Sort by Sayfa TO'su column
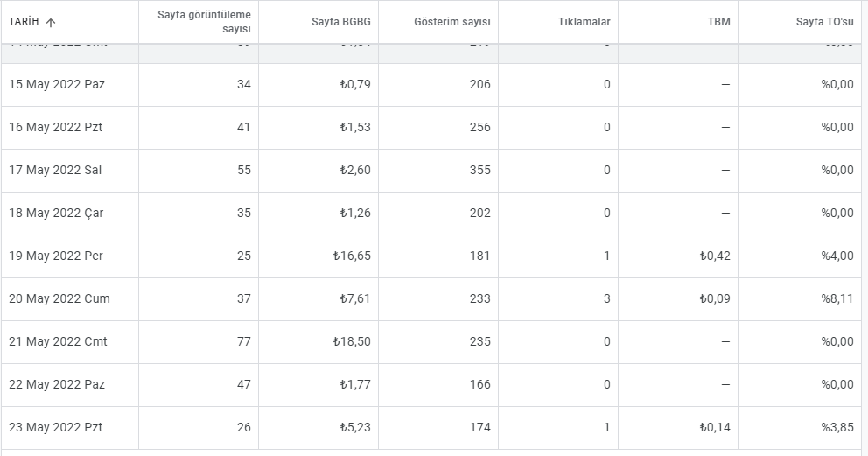 825,22
